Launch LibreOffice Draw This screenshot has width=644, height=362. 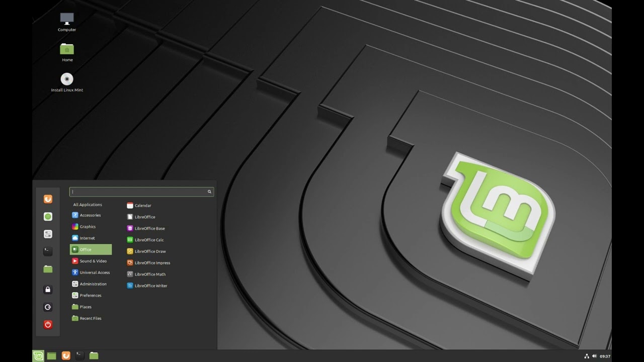[x=146, y=251]
